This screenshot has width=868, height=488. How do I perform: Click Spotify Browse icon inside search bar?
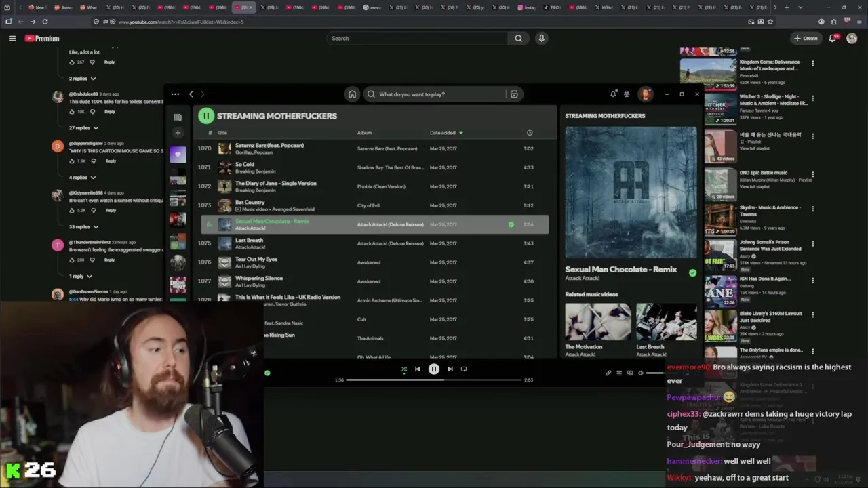point(514,94)
